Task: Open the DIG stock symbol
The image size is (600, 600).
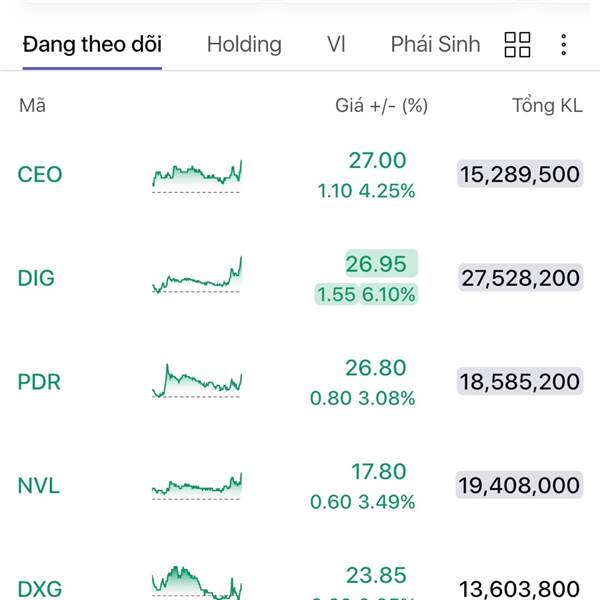Action: (x=36, y=278)
